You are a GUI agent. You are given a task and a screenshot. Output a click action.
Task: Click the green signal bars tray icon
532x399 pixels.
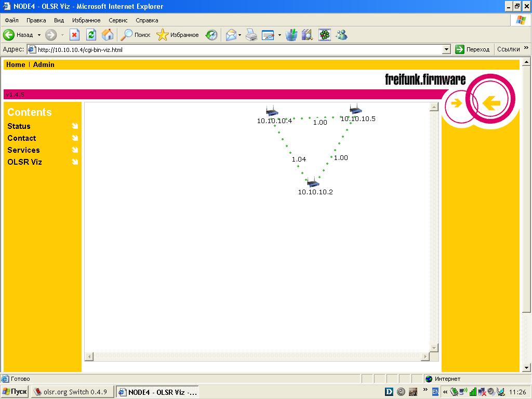pos(473,392)
